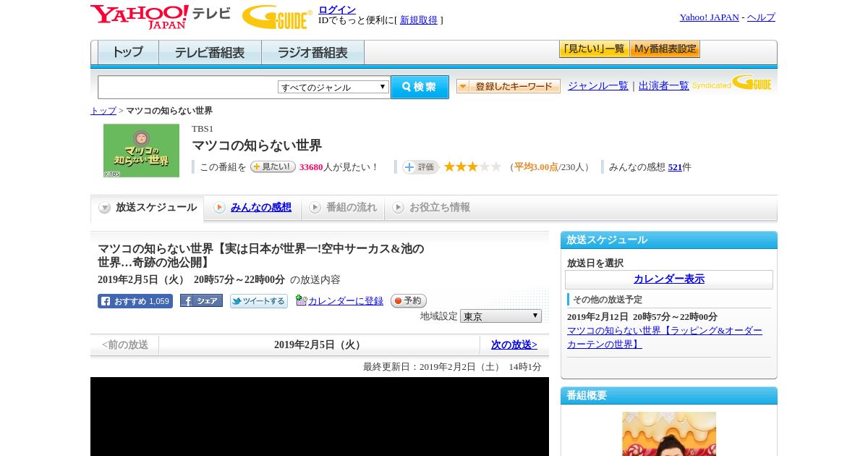The width and height of the screenshot is (868, 456).
Task: Click the Facebook シェア button
Action: [201, 301]
